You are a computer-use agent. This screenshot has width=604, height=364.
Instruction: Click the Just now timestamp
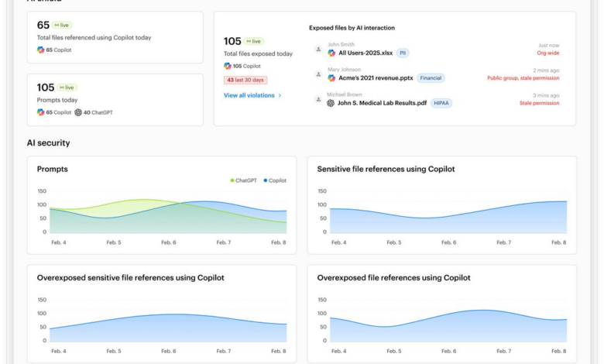(x=548, y=45)
